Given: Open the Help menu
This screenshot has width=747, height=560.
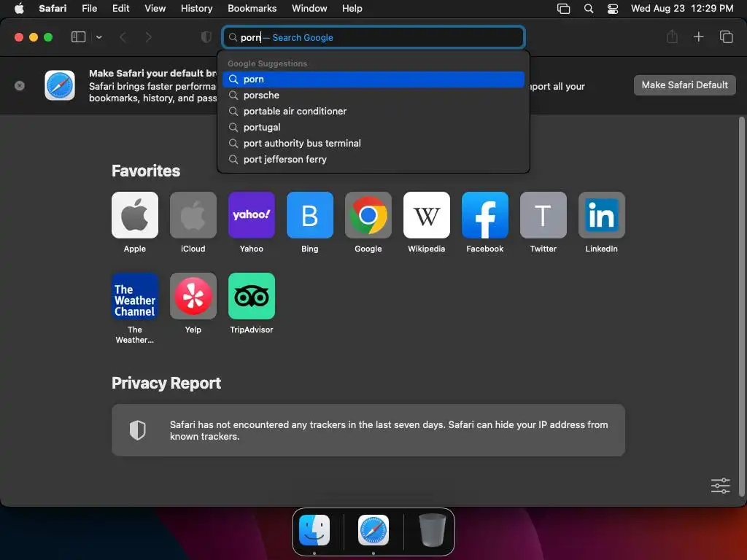Looking at the screenshot, I should 352,9.
